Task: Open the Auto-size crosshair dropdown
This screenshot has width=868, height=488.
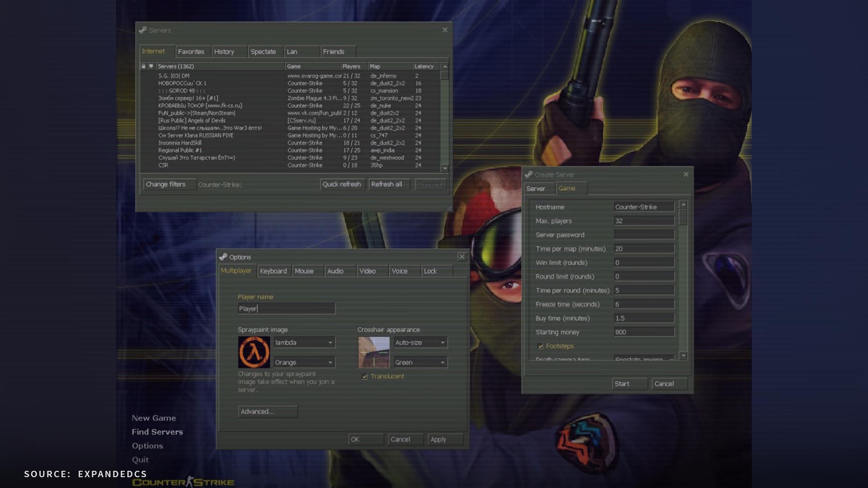Action: point(420,343)
